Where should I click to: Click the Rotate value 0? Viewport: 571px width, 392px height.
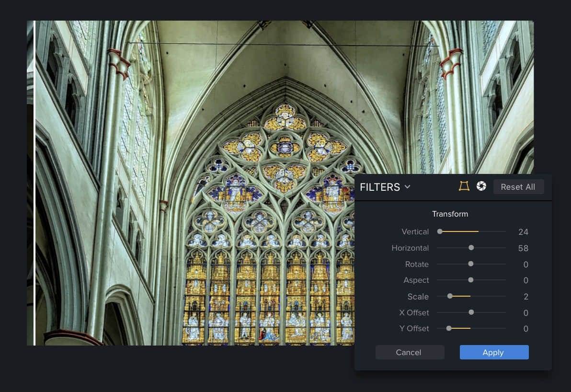click(x=526, y=265)
